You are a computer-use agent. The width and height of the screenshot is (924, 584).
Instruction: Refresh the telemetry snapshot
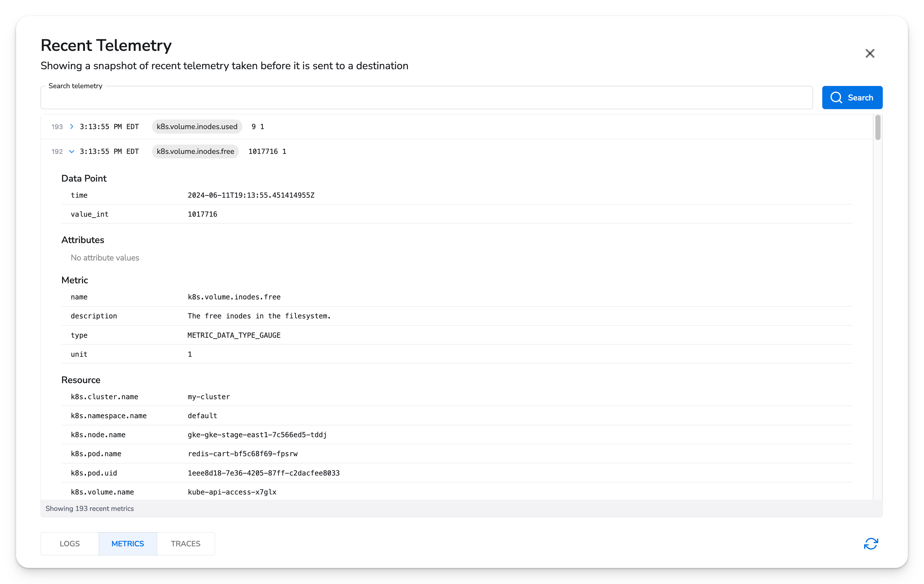(872, 544)
